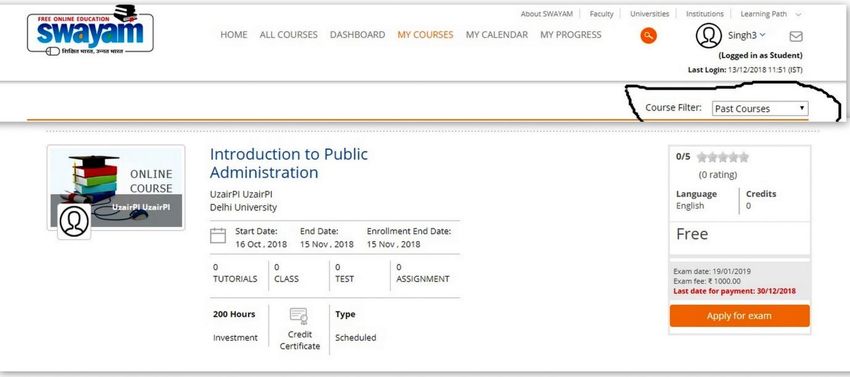Open MY PROGRESS menu item
The height and width of the screenshot is (377, 850).
[571, 35]
